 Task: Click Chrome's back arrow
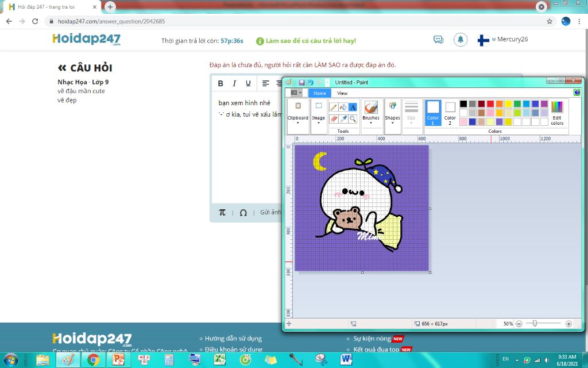point(9,21)
